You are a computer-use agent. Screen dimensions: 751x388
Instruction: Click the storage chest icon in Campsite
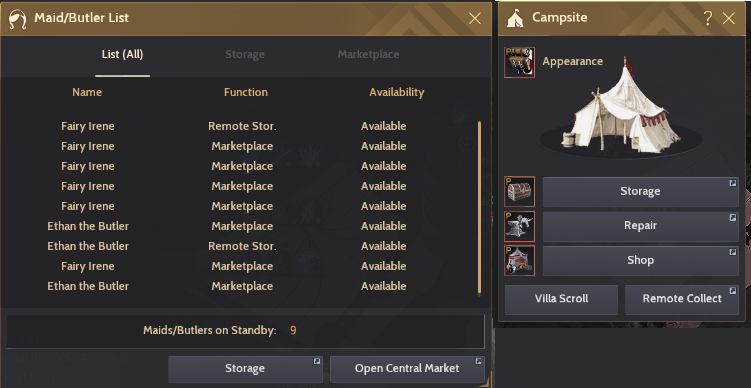point(519,192)
